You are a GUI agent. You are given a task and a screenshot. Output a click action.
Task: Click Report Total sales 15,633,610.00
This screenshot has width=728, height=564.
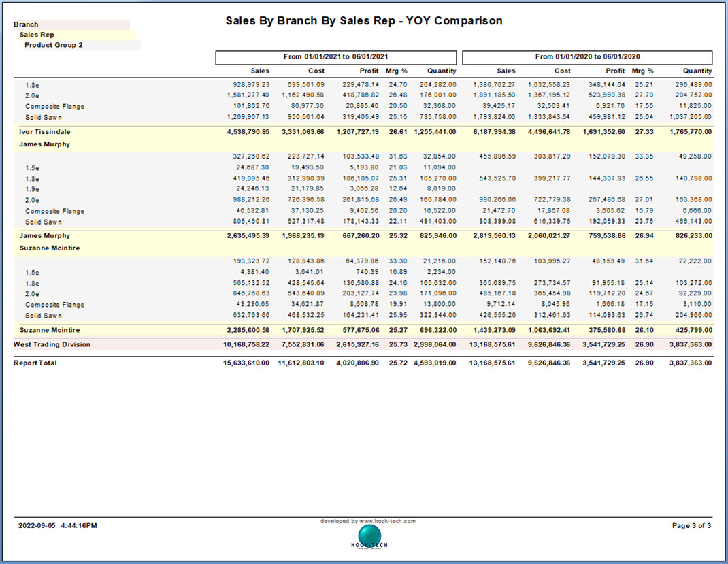coord(246,363)
